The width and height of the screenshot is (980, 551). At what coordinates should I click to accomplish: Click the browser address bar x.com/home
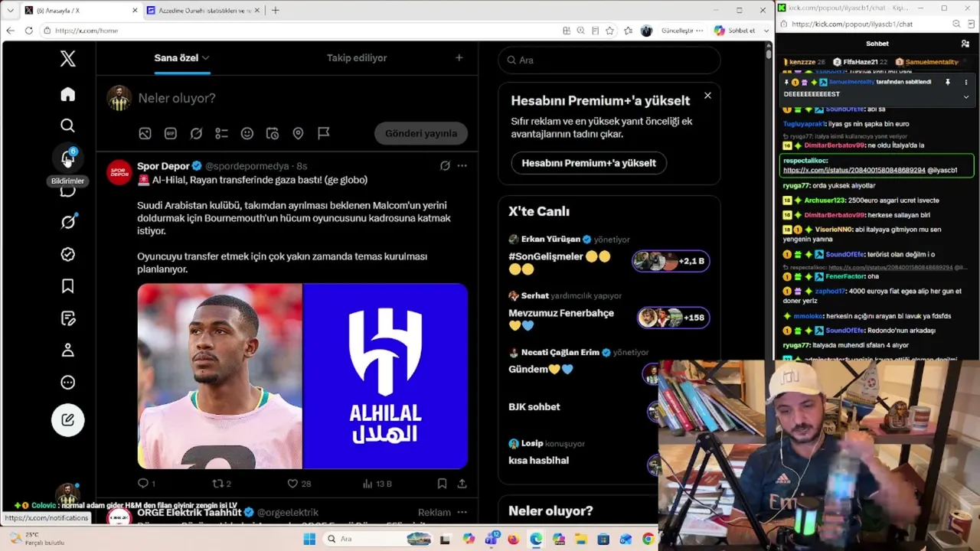[299, 31]
